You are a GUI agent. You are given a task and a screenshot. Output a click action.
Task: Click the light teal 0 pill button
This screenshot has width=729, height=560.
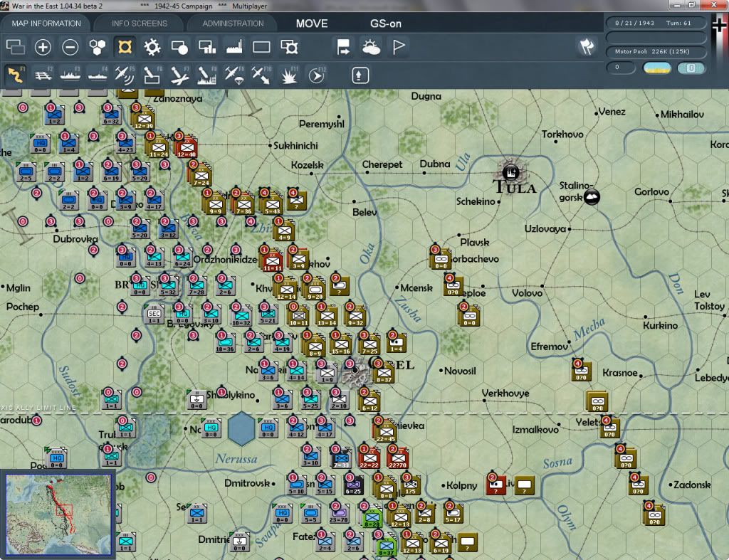[691, 68]
